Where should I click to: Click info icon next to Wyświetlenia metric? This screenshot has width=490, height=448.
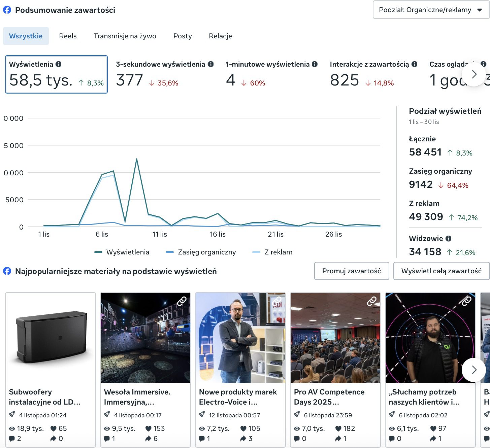tap(59, 64)
